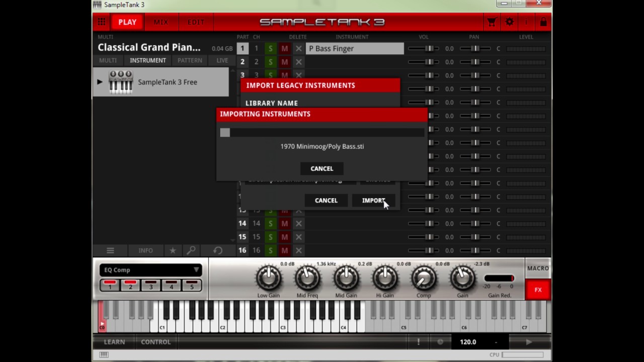Open the LIVE browser tab
The image size is (644, 362).
(222, 60)
